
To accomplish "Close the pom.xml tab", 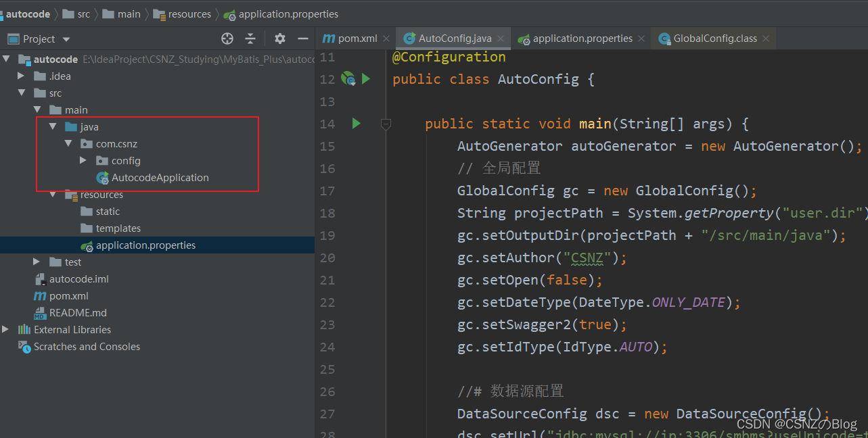I will [386, 39].
